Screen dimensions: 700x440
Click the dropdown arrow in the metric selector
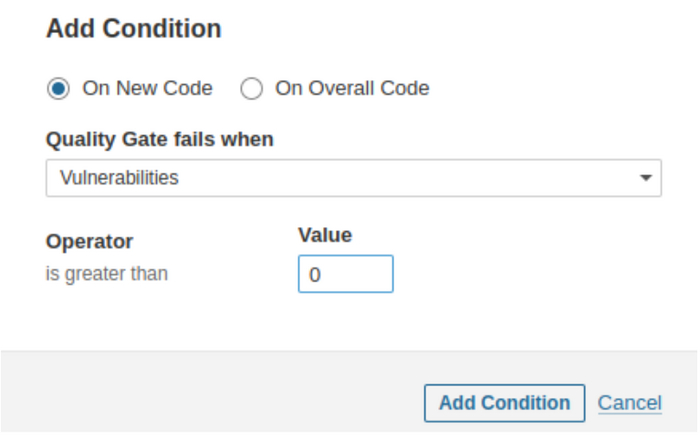(x=645, y=178)
